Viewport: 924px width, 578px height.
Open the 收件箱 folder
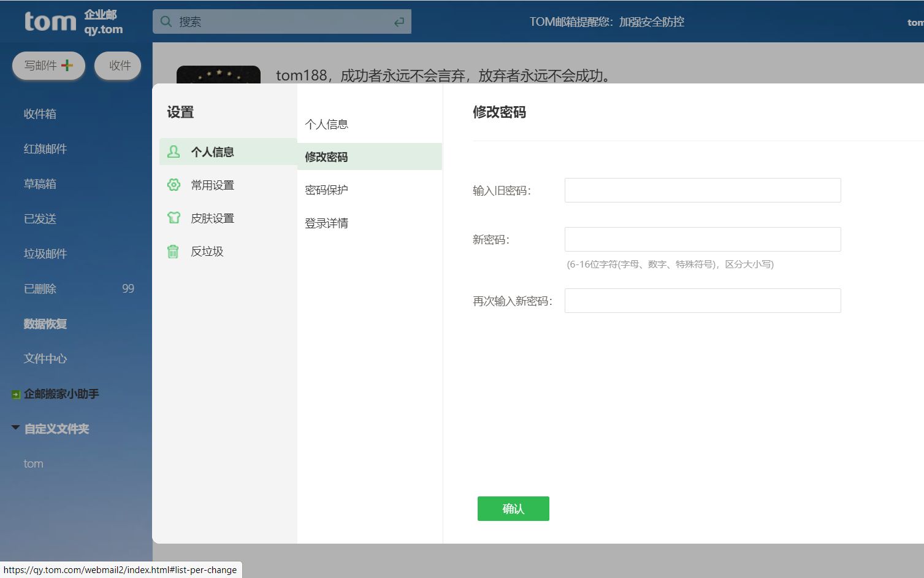pyautogui.click(x=40, y=114)
